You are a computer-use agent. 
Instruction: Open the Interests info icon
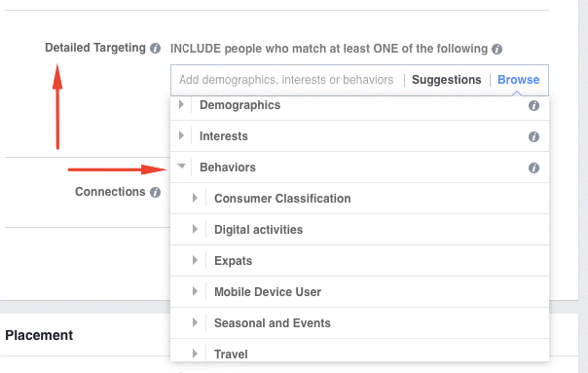(x=533, y=137)
